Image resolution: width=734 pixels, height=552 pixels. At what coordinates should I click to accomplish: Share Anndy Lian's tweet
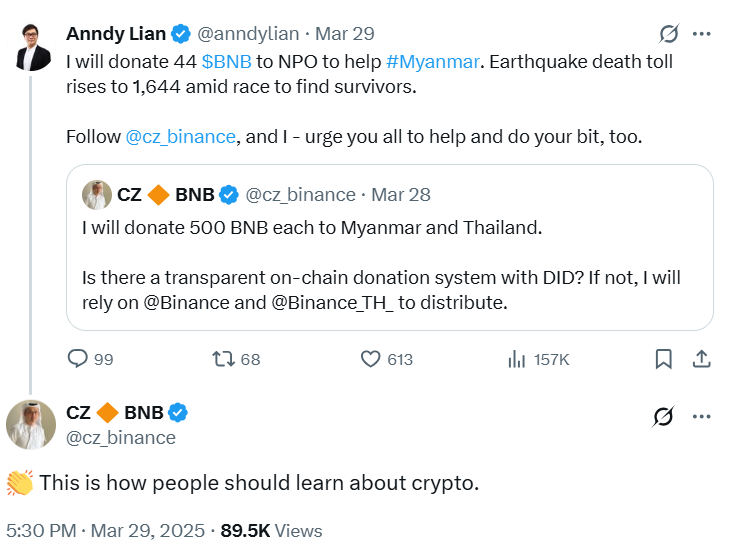pos(701,359)
